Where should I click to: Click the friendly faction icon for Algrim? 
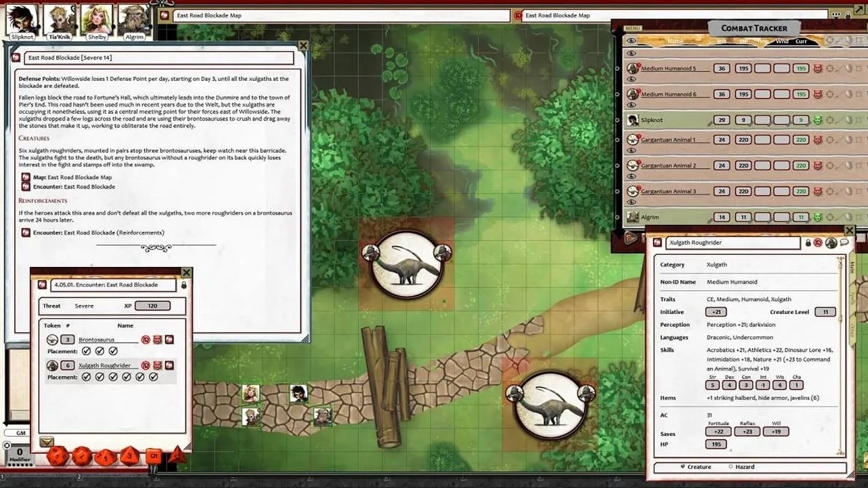click(818, 217)
